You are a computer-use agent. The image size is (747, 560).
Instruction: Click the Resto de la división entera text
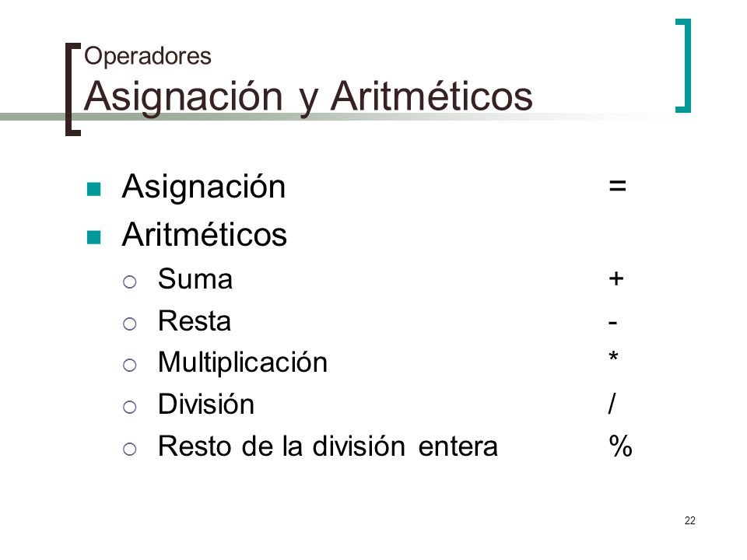(328, 446)
